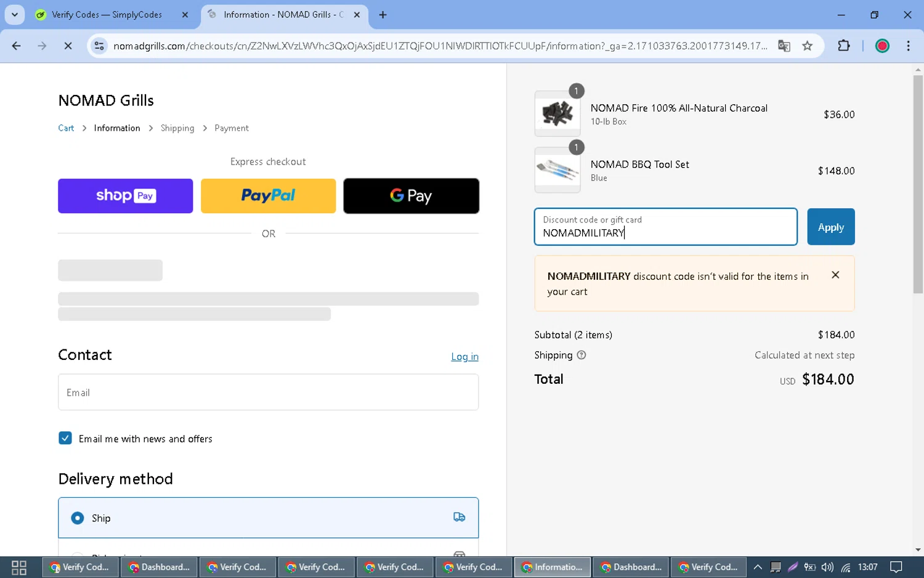Close the Information - NOMAD Grills tab

click(x=357, y=15)
